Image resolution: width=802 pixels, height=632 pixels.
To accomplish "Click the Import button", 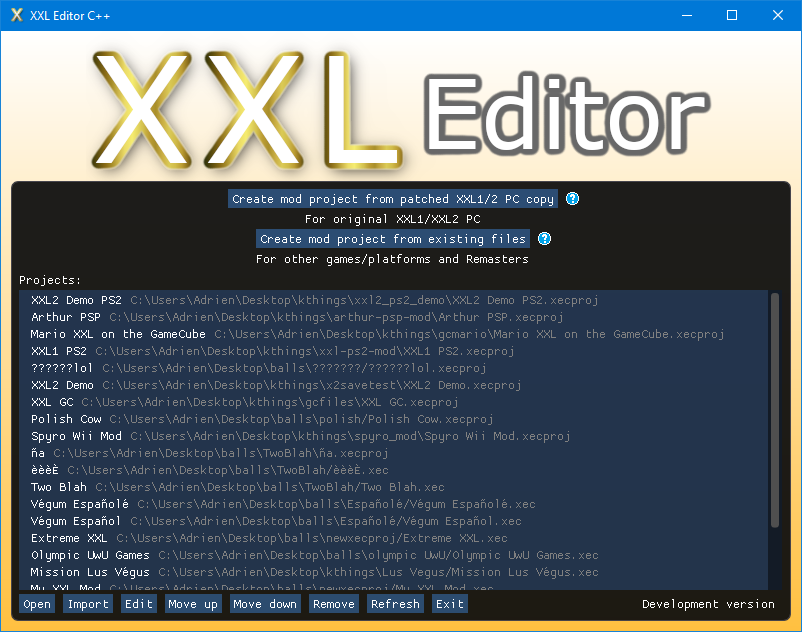I will (x=88, y=604).
